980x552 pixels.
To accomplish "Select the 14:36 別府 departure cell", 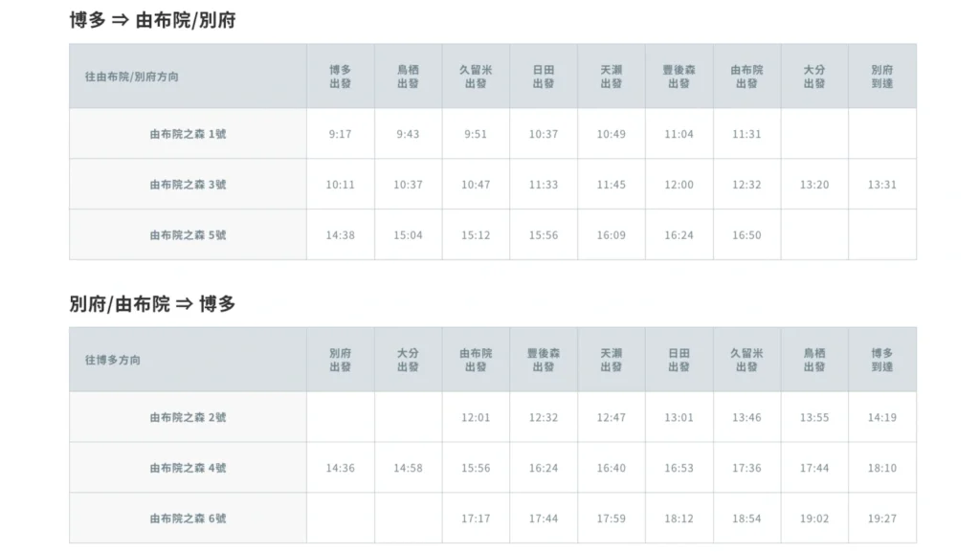I will click(x=340, y=468).
